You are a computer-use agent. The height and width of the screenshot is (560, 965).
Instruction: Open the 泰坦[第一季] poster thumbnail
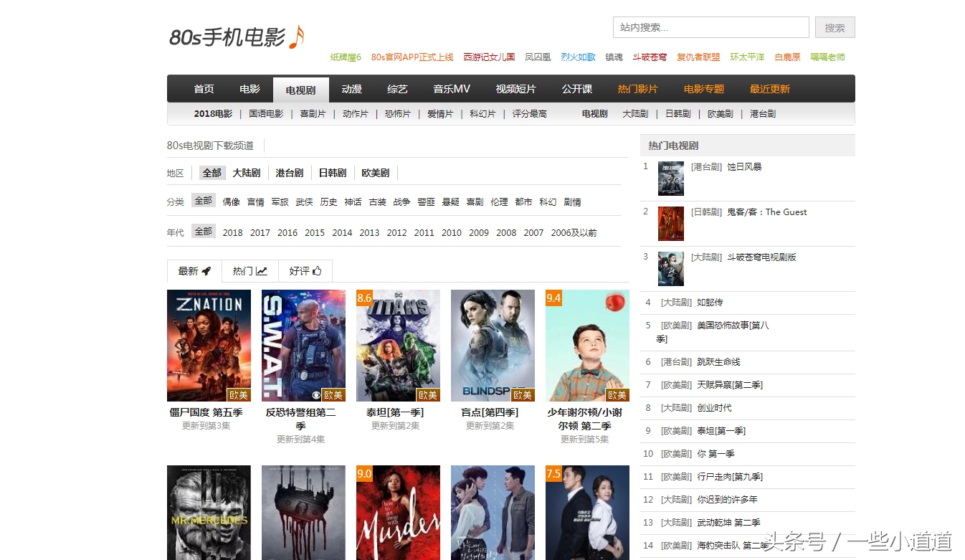pos(398,345)
